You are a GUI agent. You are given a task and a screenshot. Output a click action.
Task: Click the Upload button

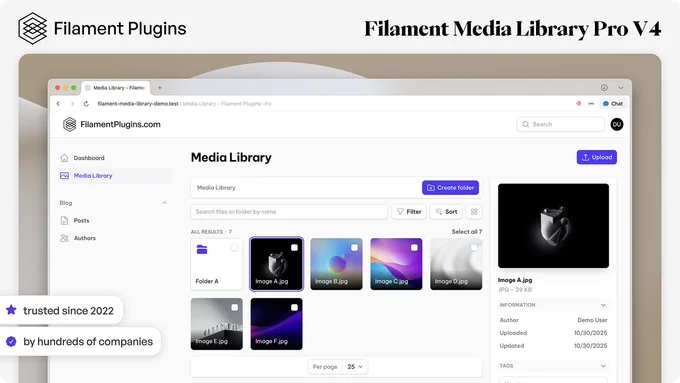[597, 157]
